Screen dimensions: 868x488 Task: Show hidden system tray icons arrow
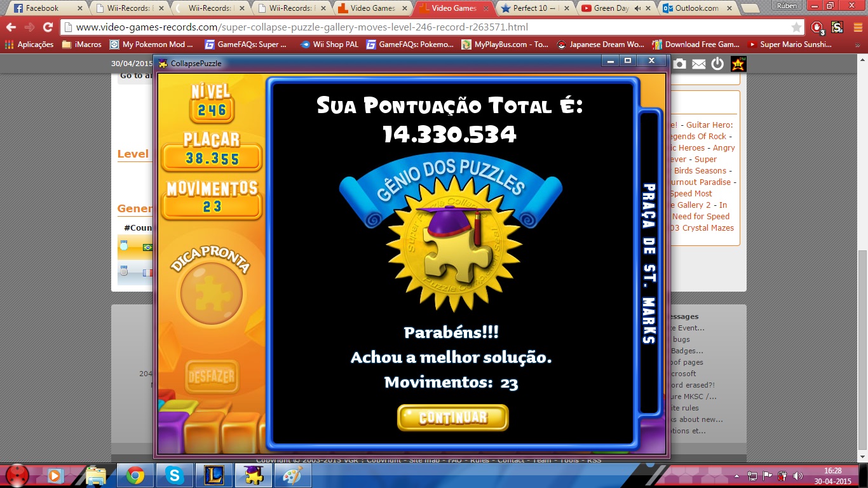pyautogui.click(x=736, y=475)
